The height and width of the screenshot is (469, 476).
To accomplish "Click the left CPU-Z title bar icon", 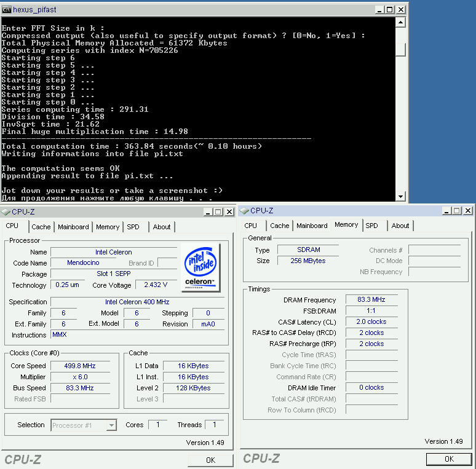I will (x=6, y=211).
